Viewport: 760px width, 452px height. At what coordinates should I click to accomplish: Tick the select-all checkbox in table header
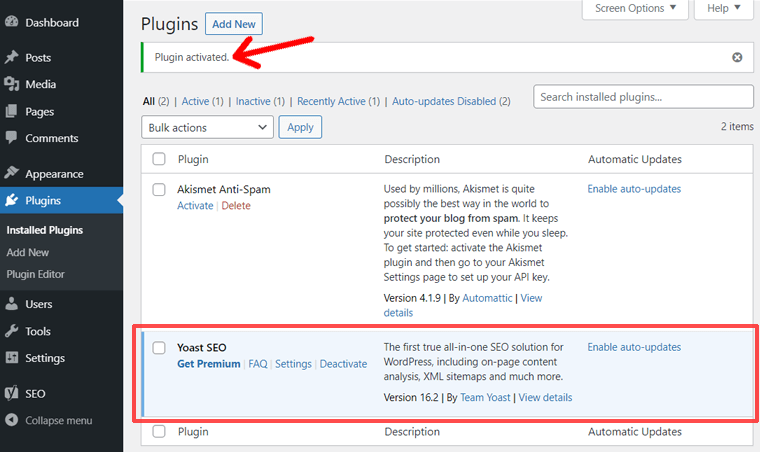159,159
